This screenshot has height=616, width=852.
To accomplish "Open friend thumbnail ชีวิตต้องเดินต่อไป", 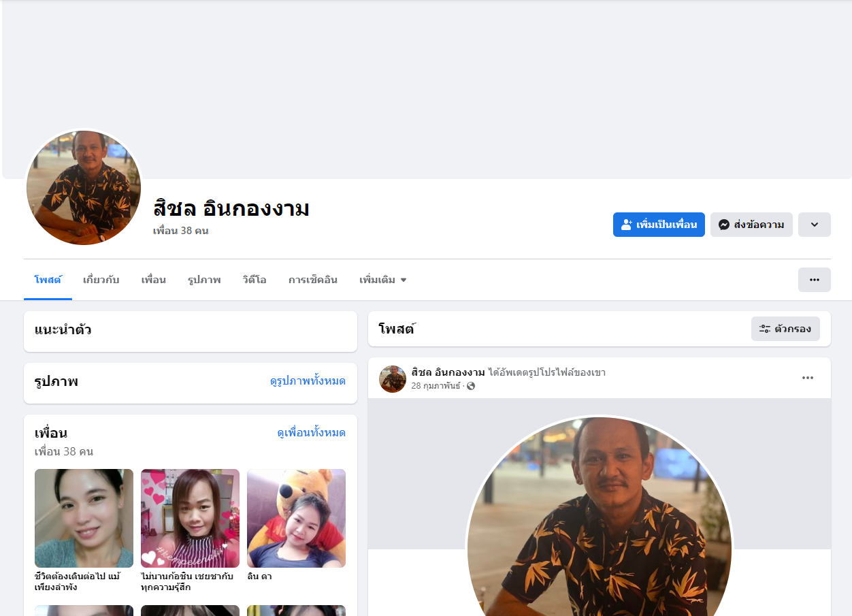I will click(84, 518).
